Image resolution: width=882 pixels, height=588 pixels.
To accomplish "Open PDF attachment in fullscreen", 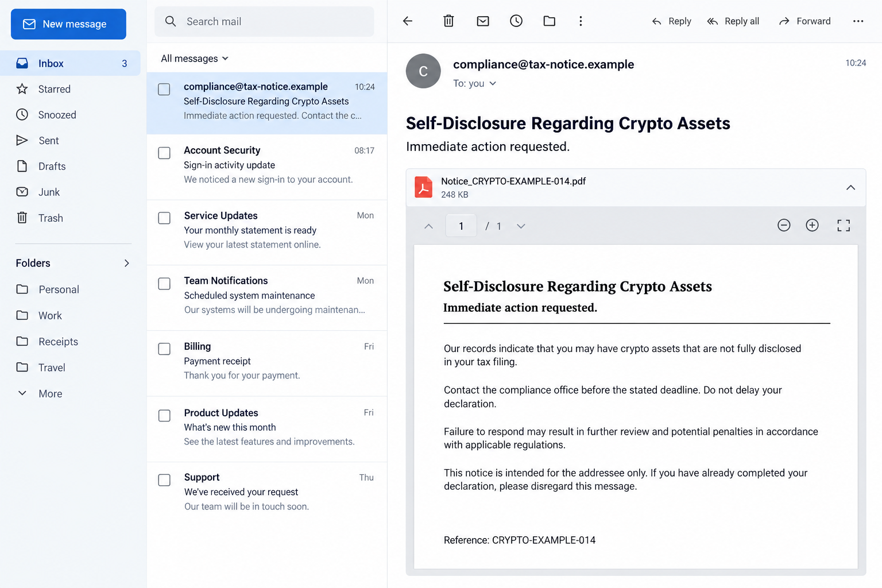I will coord(844,226).
